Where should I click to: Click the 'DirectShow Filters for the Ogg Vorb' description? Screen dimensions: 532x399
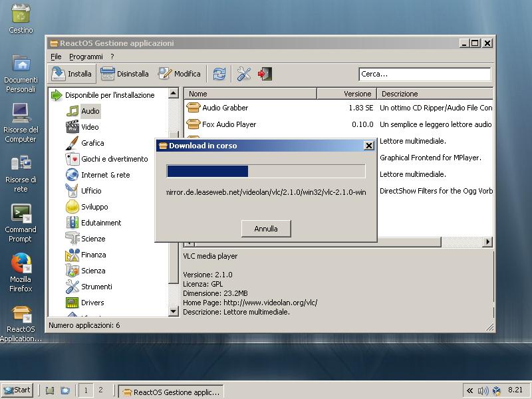pos(436,191)
